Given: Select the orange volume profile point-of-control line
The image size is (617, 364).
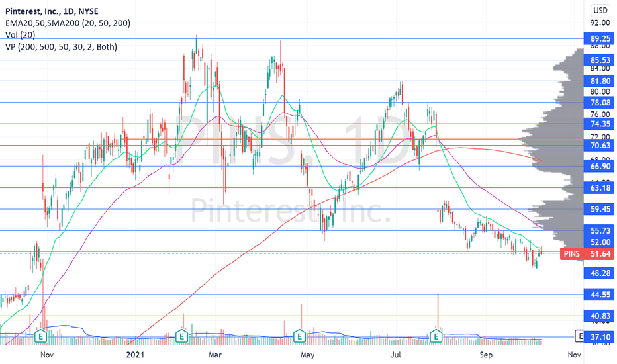Looking at the screenshot, I should click(x=353, y=139).
